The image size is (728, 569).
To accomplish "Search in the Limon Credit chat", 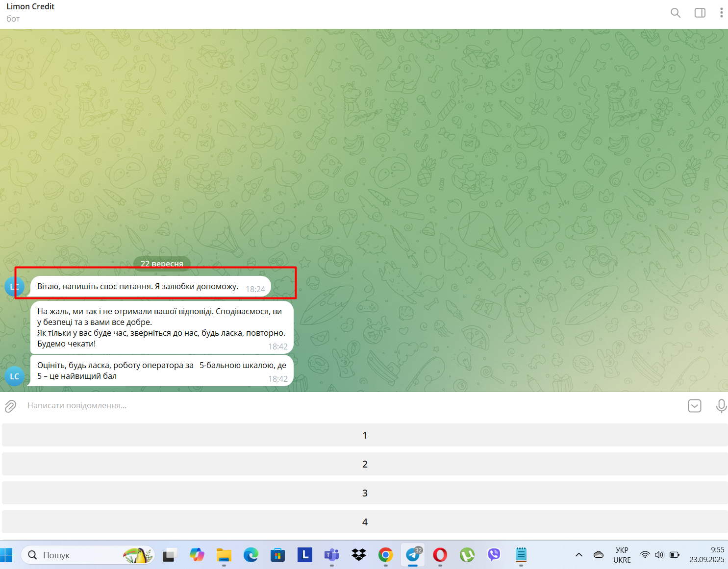I will pos(675,13).
